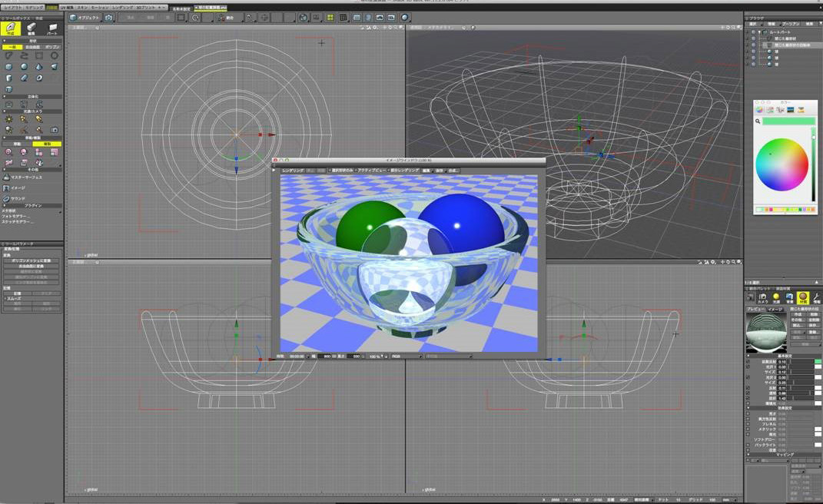Pick the rectangle line shape tool
Screen dimensions: 823x504
(39, 55)
